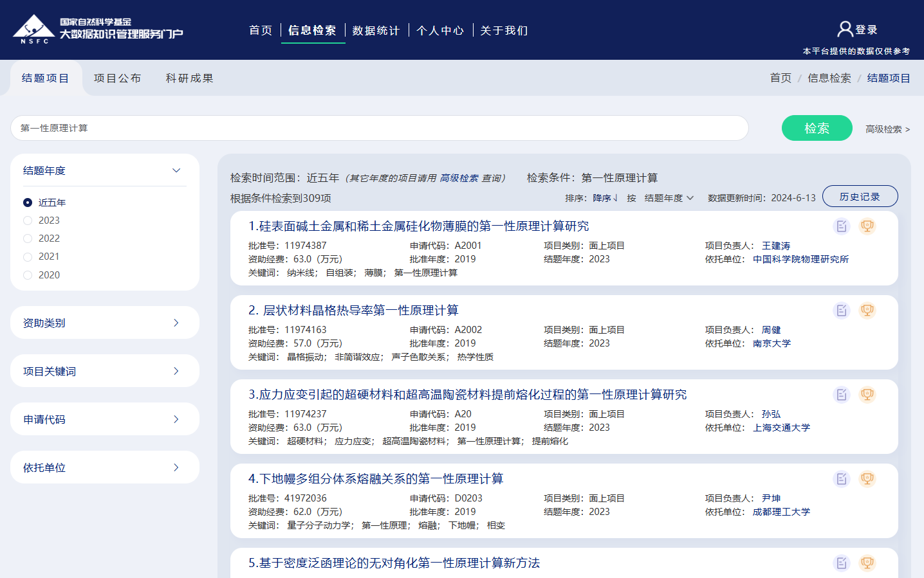Viewport: 924px width, 578px height.
Task: Click the 根据条件检索到309项 result count
Action: click(x=281, y=198)
